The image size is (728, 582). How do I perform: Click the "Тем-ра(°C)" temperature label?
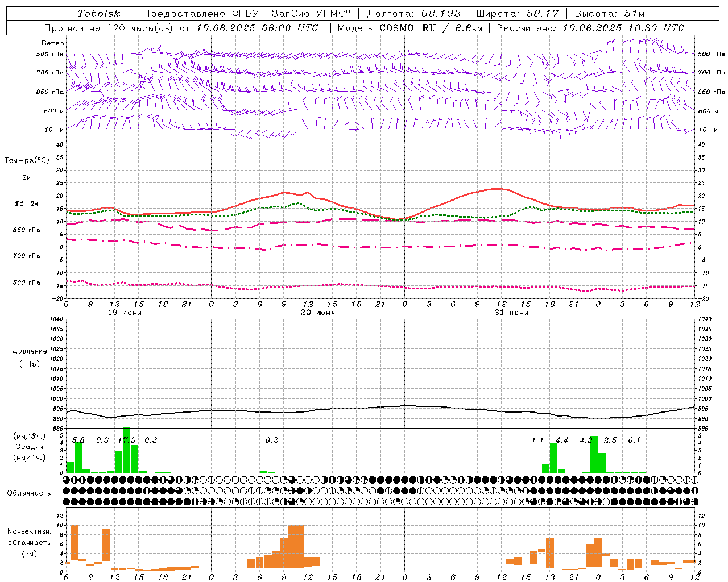point(27,161)
